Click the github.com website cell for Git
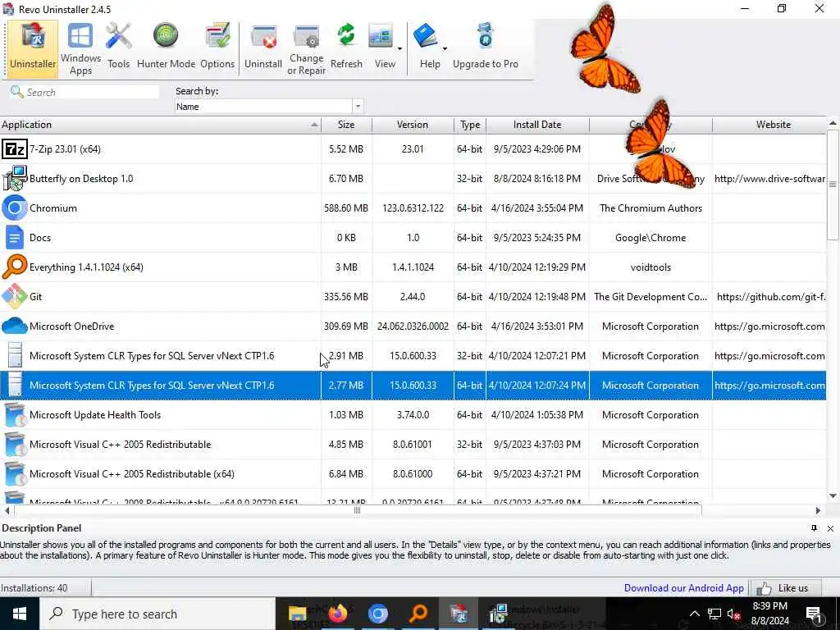The width and height of the screenshot is (840, 630). tap(771, 296)
